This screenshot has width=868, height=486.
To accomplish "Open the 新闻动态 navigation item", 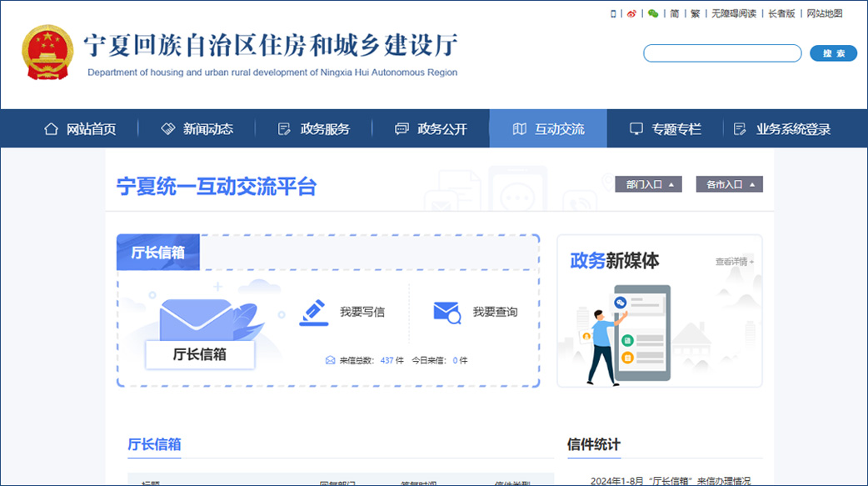I will [197, 129].
